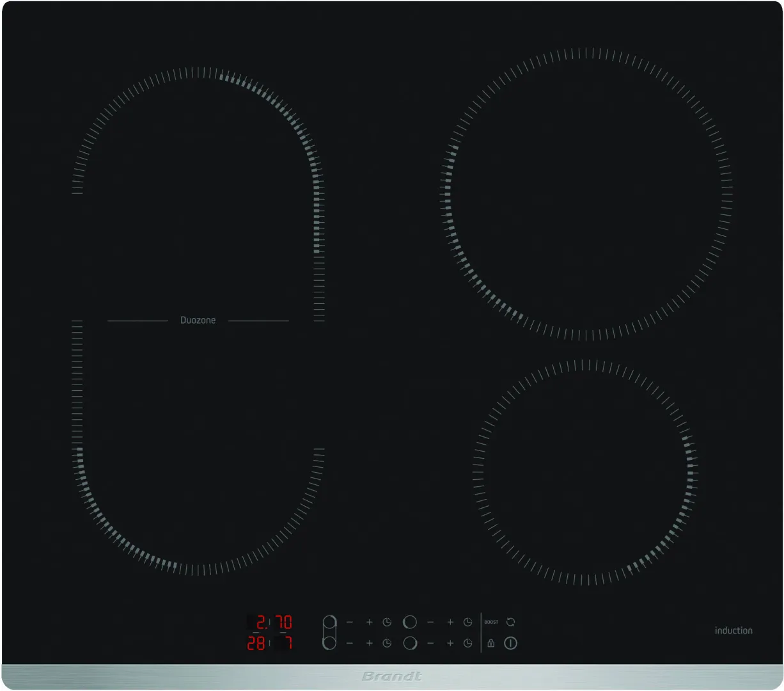Click the Brandt logo on steel trim

(x=391, y=676)
